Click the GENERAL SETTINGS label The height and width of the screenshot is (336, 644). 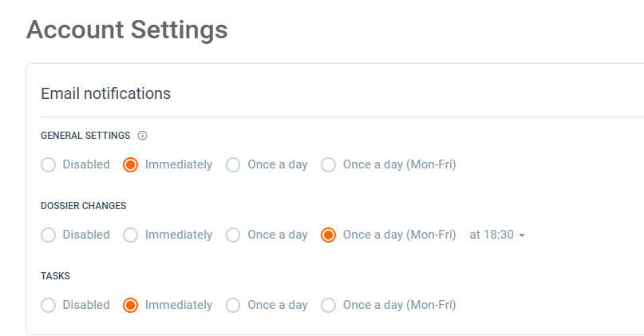click(85, 136)
